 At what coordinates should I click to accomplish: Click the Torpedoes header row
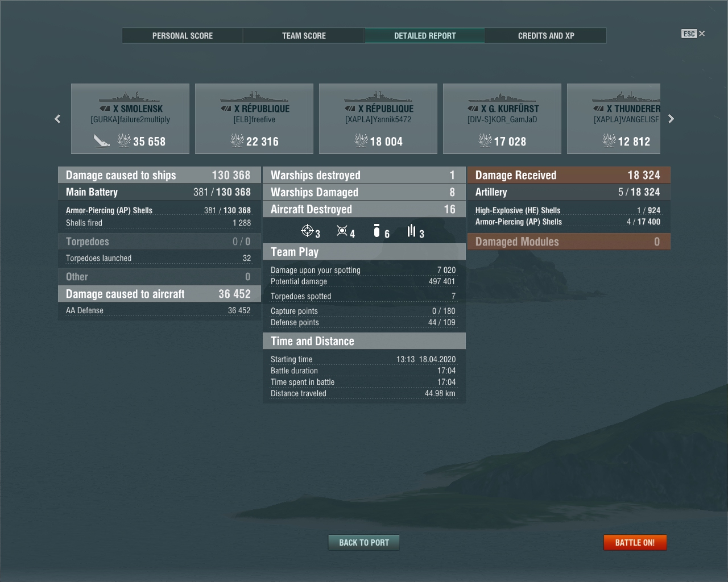(x=159, y=242)
